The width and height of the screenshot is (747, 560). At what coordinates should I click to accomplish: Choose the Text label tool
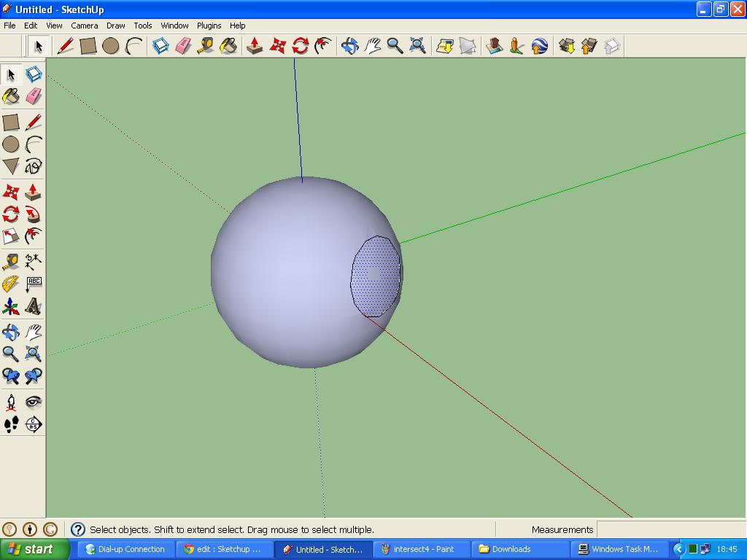click(x=34, y=284)
